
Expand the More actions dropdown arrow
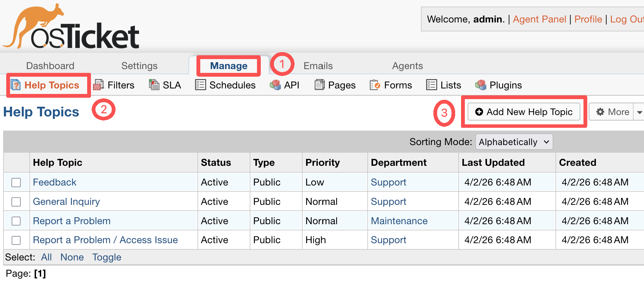(639, 112)
